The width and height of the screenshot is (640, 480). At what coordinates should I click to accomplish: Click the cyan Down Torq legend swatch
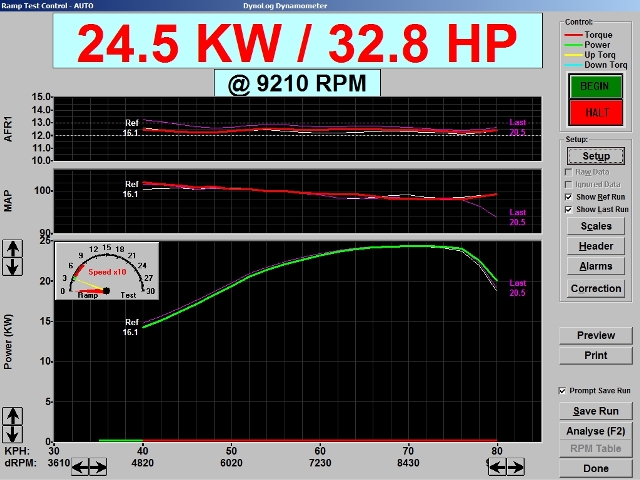(x=573, y=65)
